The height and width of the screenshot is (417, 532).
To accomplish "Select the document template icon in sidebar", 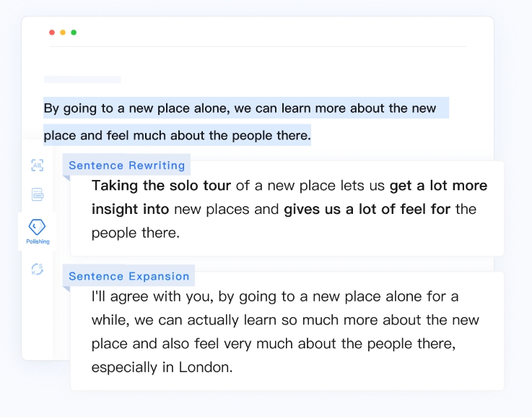I will (38, 194).
